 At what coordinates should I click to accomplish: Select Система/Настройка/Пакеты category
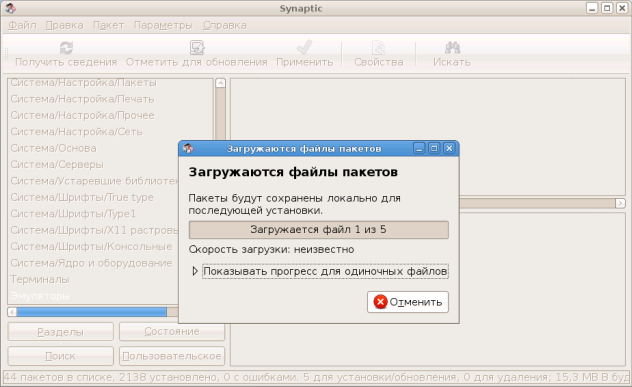[x=83, y=83]
